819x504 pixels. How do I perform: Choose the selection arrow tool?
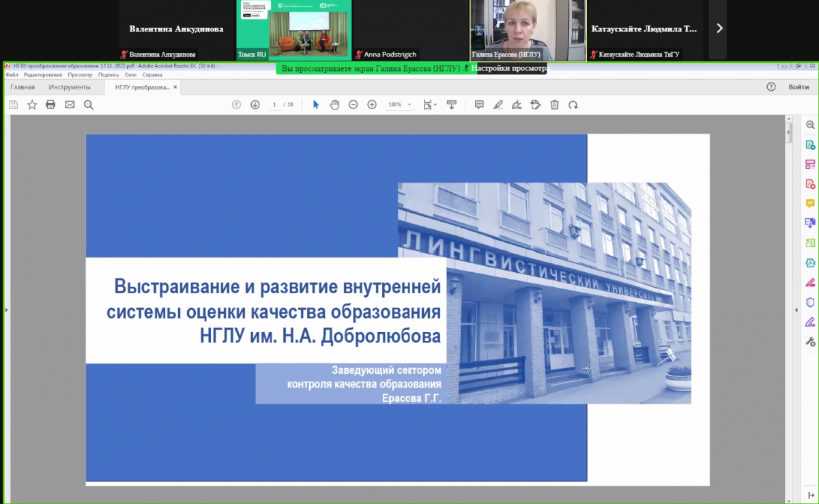[x=315, y=104]
